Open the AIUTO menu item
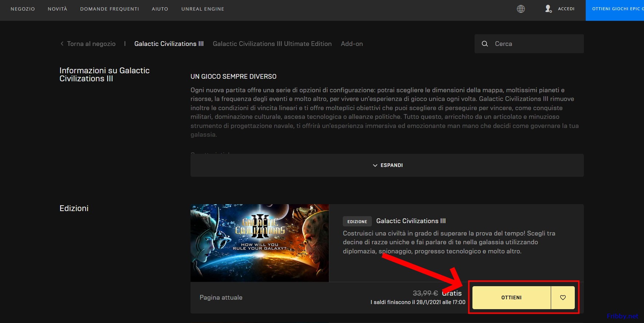Viewport: 644px width, 323px height. click(160, 9)
